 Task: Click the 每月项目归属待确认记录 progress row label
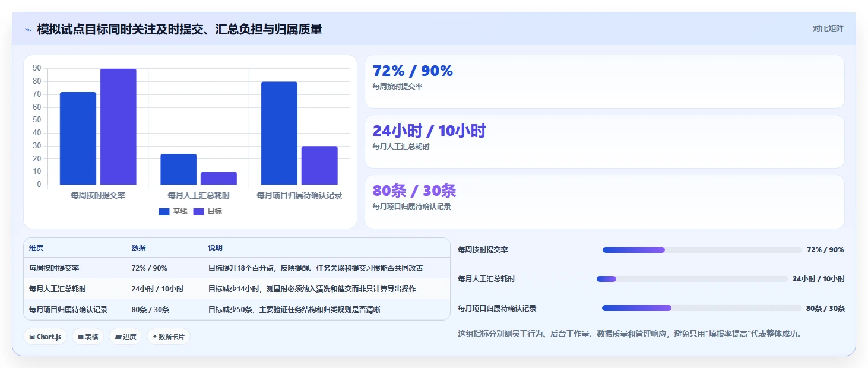tap(497, 309)
